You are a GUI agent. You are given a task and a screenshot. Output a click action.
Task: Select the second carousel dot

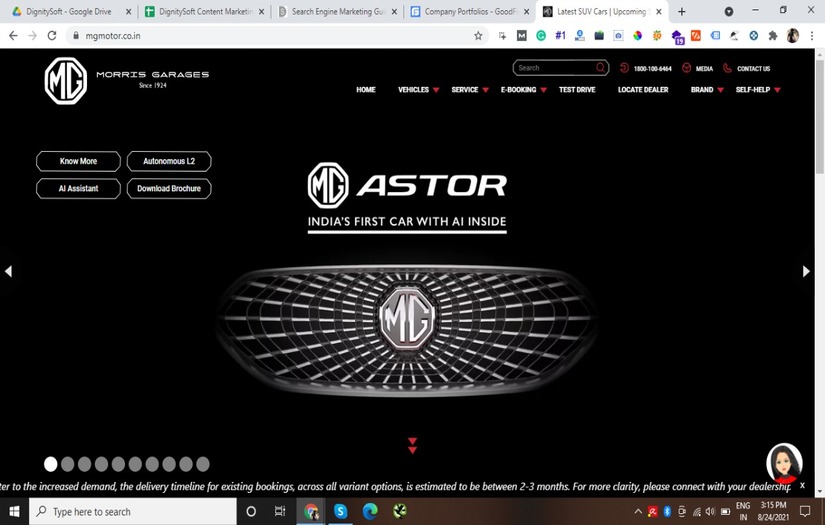tap(67, 464)
